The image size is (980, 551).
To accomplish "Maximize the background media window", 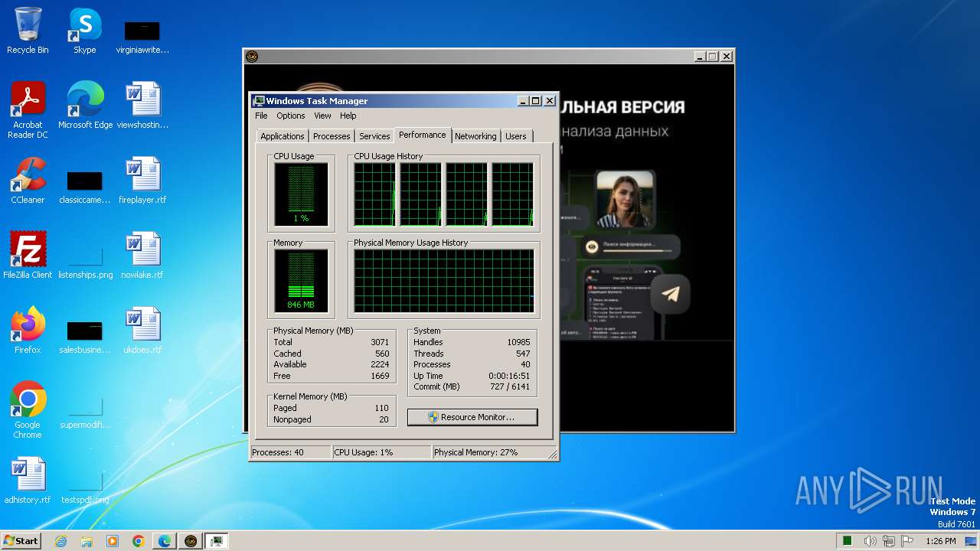I will tap(713, 57).
